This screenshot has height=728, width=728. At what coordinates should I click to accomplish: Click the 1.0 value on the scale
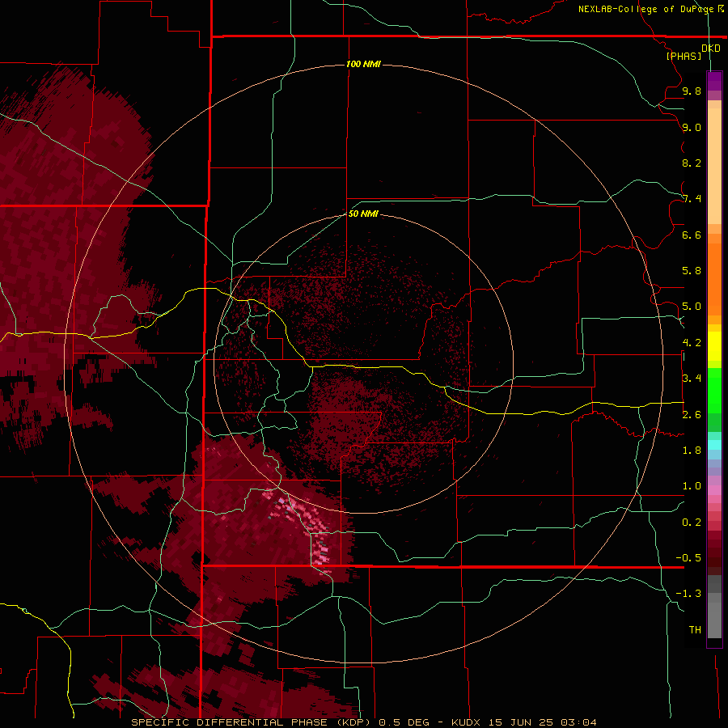click(x=692, y=486)
